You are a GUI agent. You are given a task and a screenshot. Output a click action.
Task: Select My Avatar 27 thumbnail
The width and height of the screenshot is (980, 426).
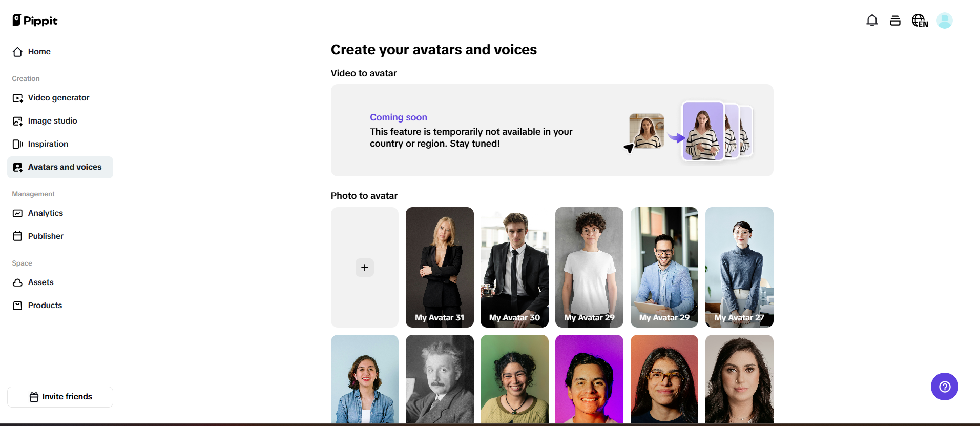[x=739, y=267]
